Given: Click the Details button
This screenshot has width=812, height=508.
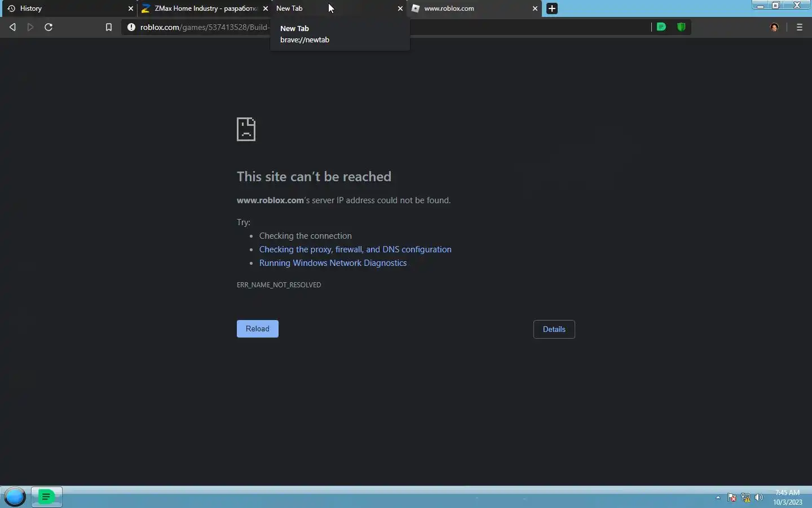Looking at the screenshot, I should 554,329.
